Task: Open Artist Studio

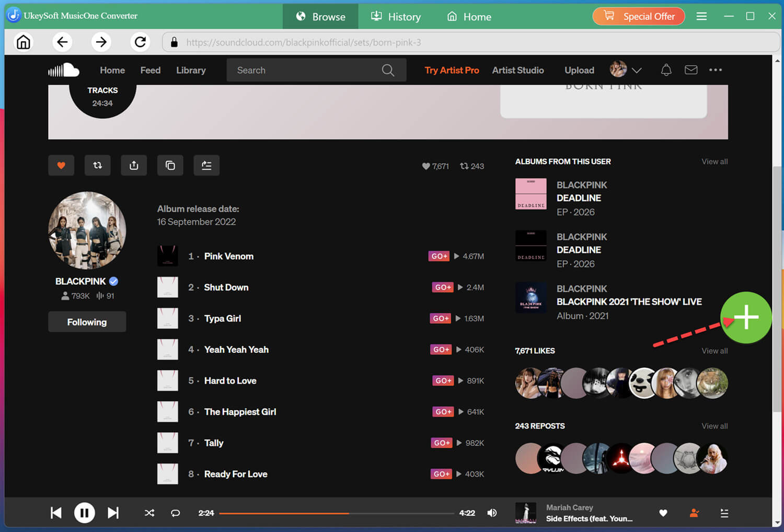Action: [518, 70]
